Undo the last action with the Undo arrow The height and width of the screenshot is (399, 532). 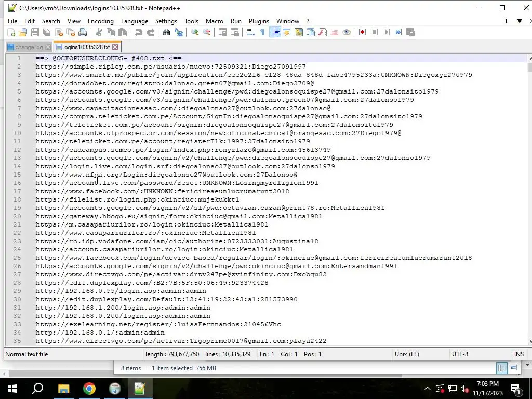pos(138,32)
